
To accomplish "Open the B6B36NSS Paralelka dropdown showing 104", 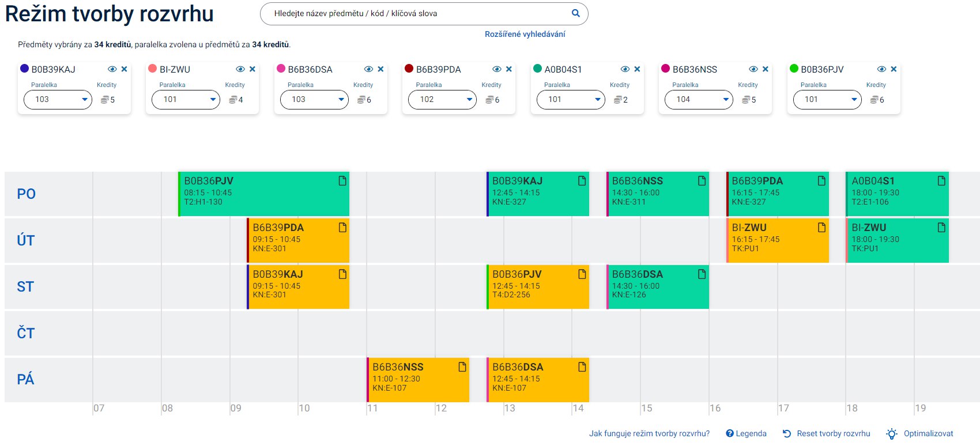I will tap(699, 100).
